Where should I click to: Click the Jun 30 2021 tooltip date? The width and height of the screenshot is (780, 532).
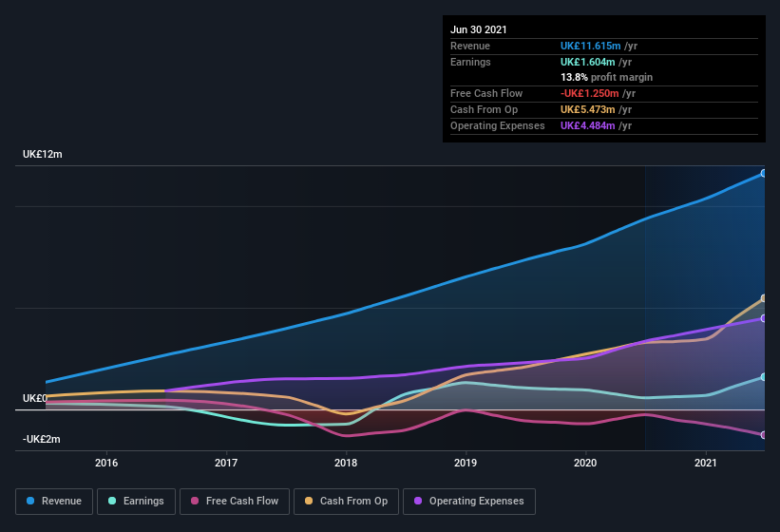pos(479,29)
